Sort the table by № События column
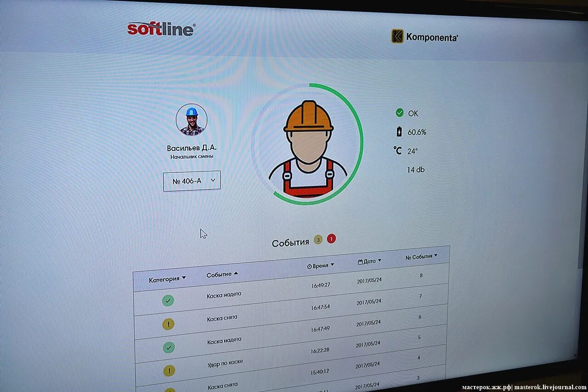The height and width of the screenshot is (392, 588). click(421, 256)
